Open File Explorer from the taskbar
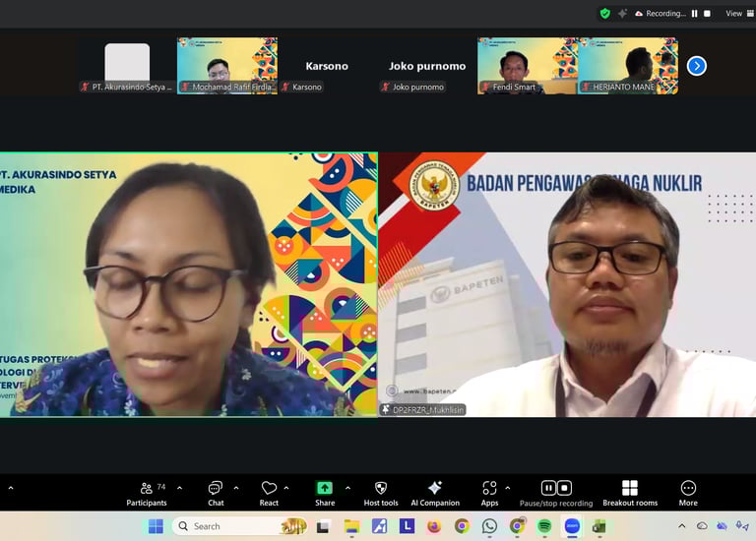Screen dimensions: 756x541 [x=351, y=526]
